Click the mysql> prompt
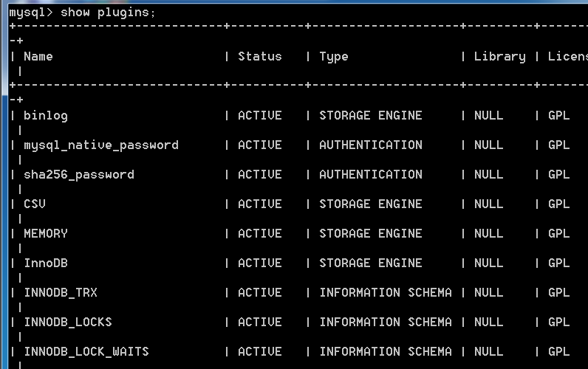This screenshot has height=369, width=588. click(30, 13)
